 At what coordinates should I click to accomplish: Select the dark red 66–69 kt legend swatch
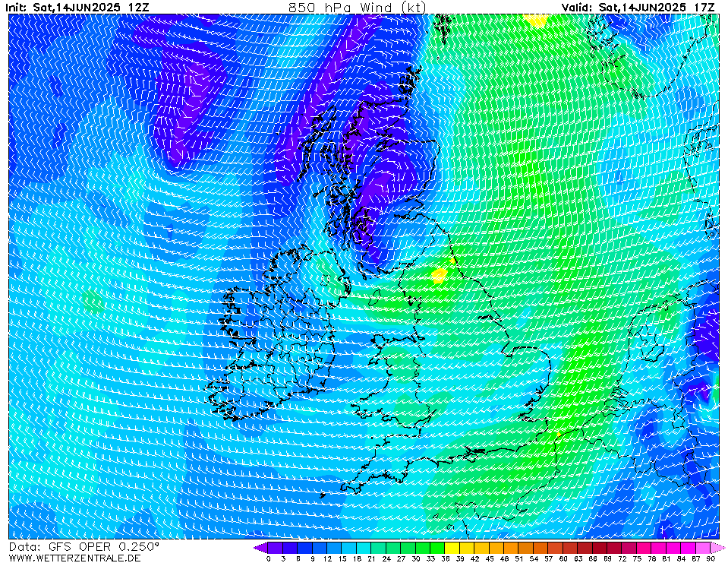600,548
